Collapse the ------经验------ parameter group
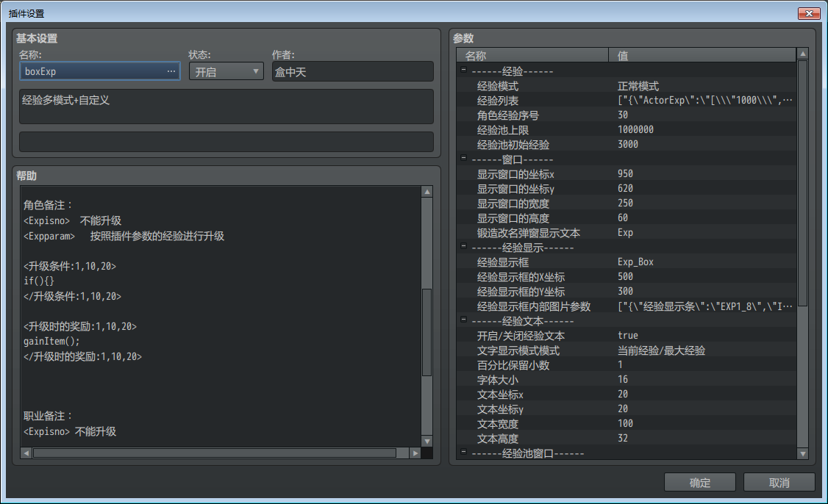Image resolution: width=828 pixels, height=504 pixels. pos(464,70)
